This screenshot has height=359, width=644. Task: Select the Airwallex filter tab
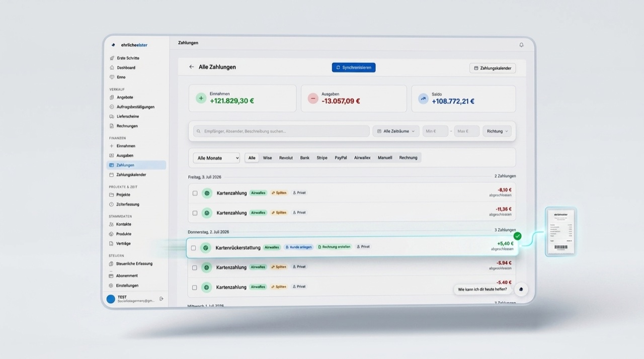tap(362, 158)
